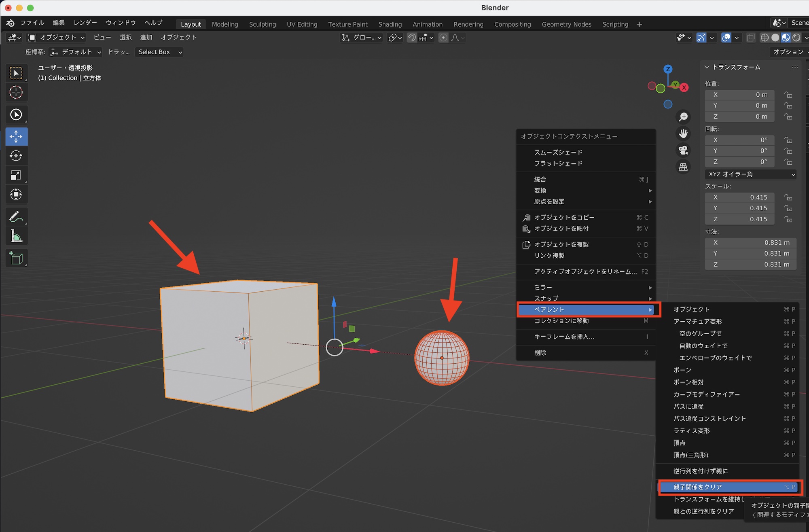Viewport: 809px width, 532px height.
Task: Toggle perspective/orthographic grid icon
Action: (683, 167)
